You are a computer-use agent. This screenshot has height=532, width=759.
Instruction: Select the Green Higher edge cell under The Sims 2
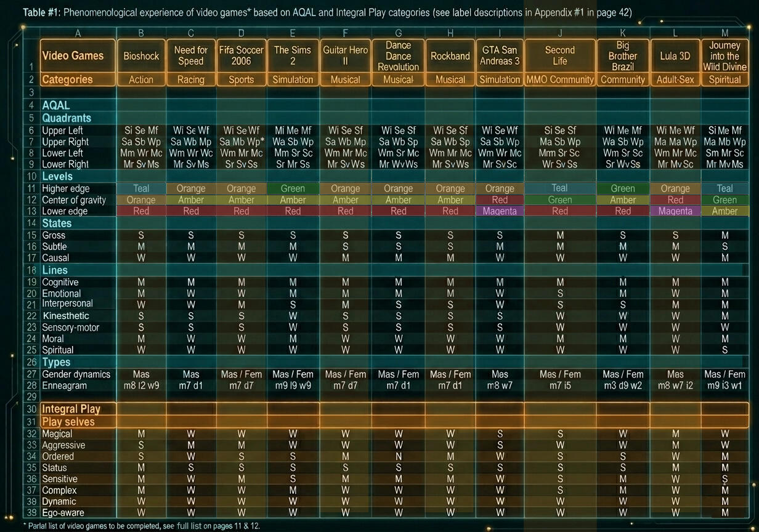point(293,188)
